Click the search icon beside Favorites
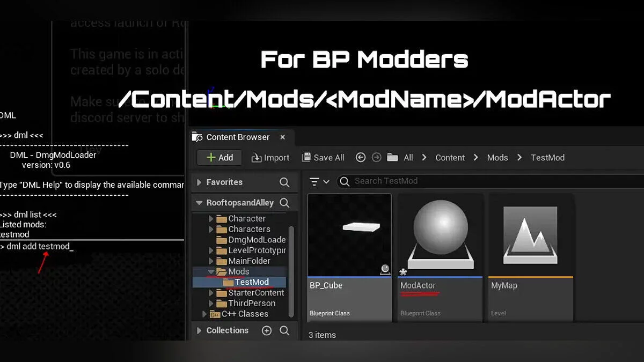The width and height of the screenshot is (644, 362). [284, 182]
